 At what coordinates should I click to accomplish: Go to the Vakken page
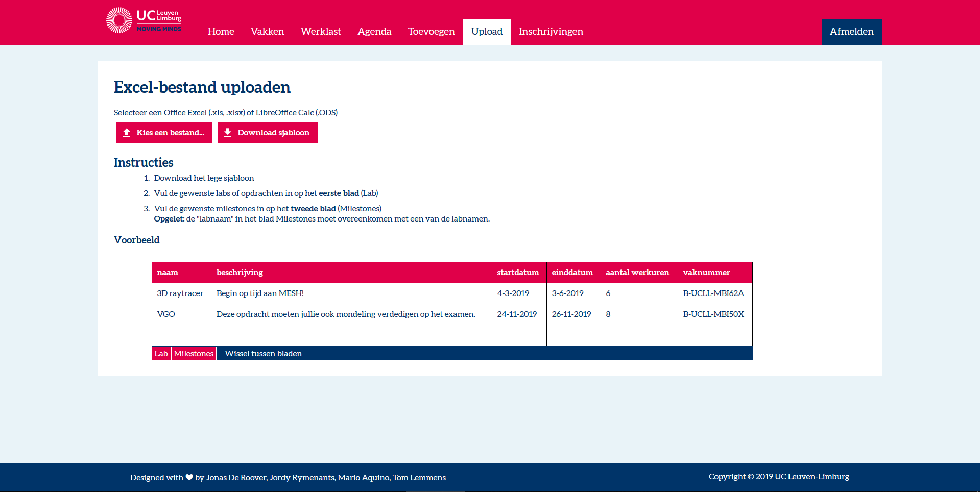(x=267, y=32)
